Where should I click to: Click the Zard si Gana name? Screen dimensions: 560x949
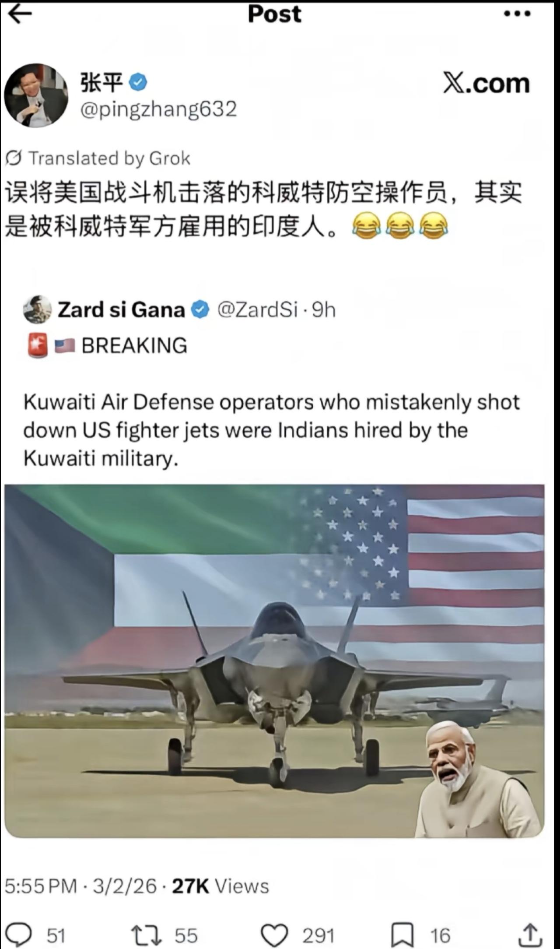(x=121, y=310)
